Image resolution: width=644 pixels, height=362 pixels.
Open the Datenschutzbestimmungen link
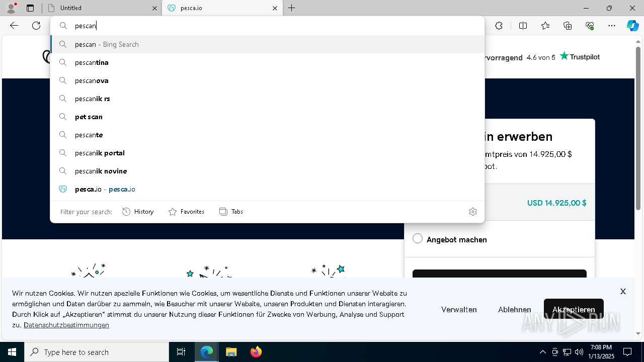click(66, 325)
